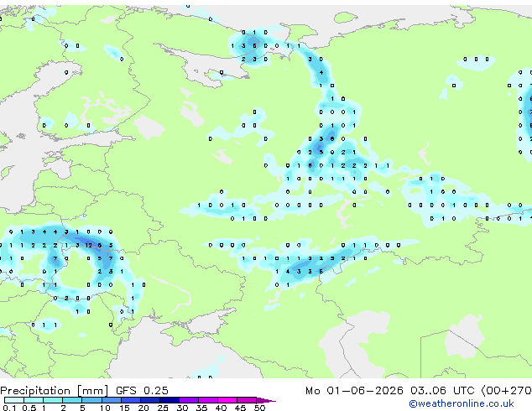
Task: Click the legend swatch between 0.1 and 0.5
Action: click(x=14, y=400)
